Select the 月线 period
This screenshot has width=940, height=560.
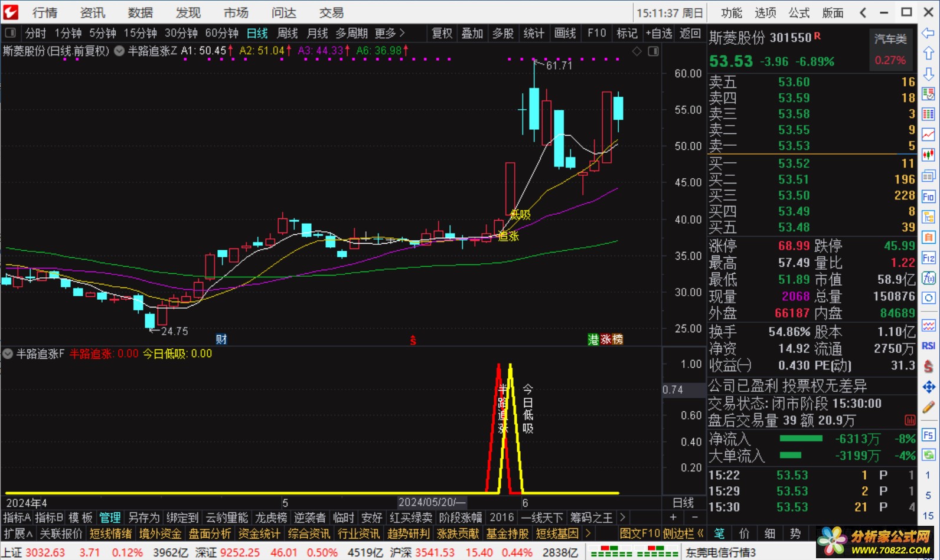(x=318, y=33)
